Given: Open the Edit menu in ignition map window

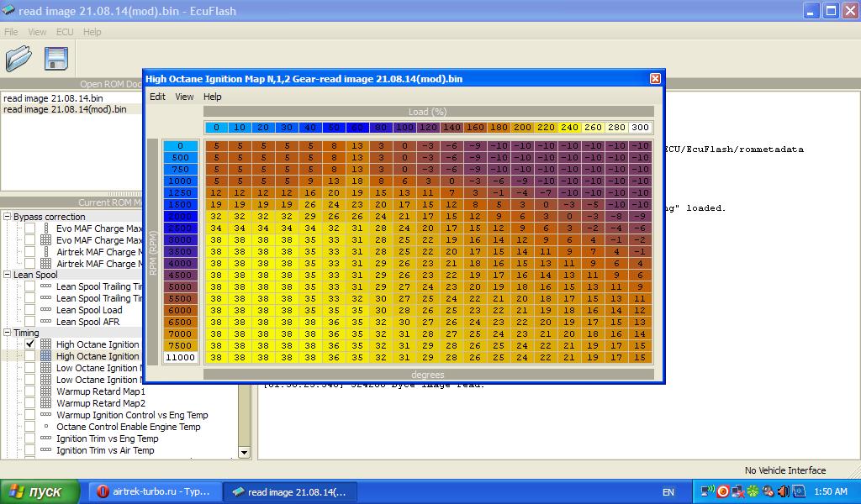Looking at the screenshot, I should (157, 97).
